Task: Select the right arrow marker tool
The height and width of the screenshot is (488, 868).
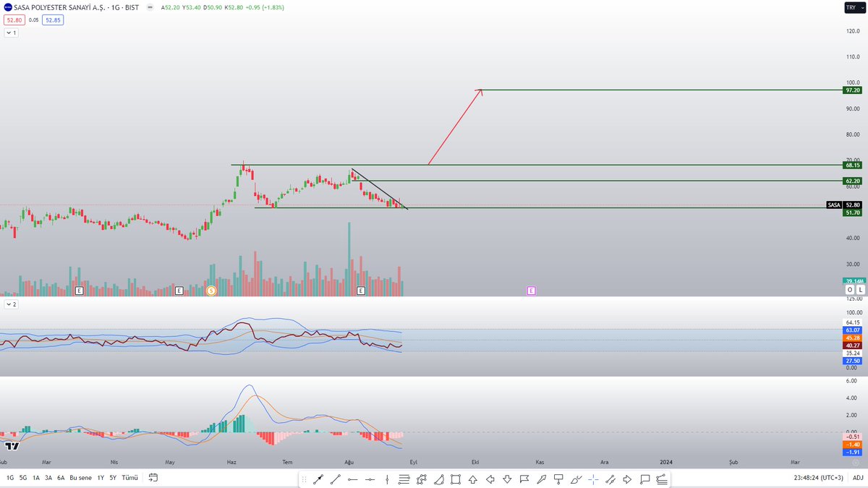Action: tap(628, 479)
